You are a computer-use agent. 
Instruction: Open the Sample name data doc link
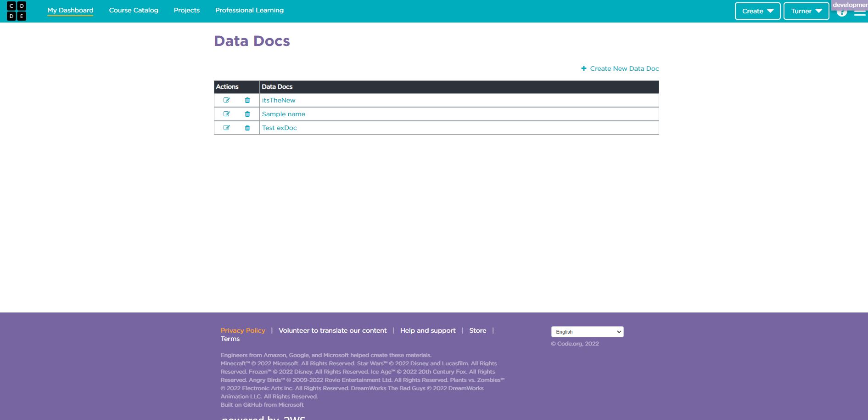[x=283, y=114]
